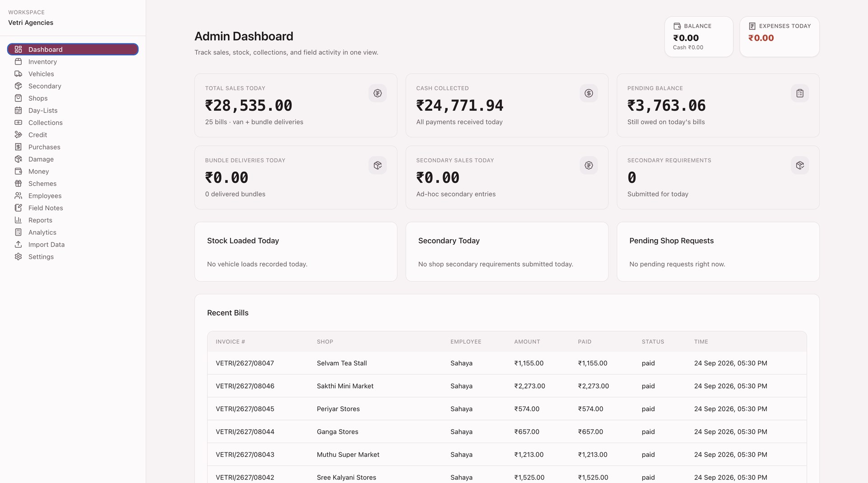This screenshot has height=483, width=868.
Task: Open the Analytics menu item
Action: point(73,232)
